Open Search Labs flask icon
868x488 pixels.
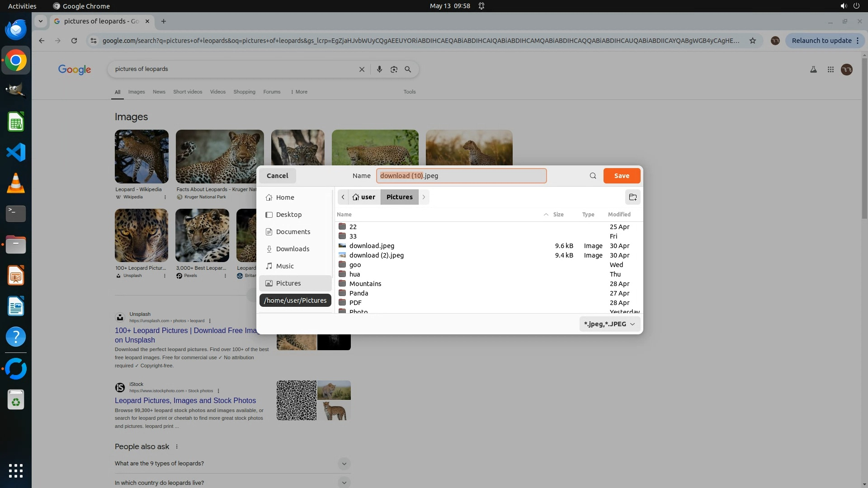813,70
